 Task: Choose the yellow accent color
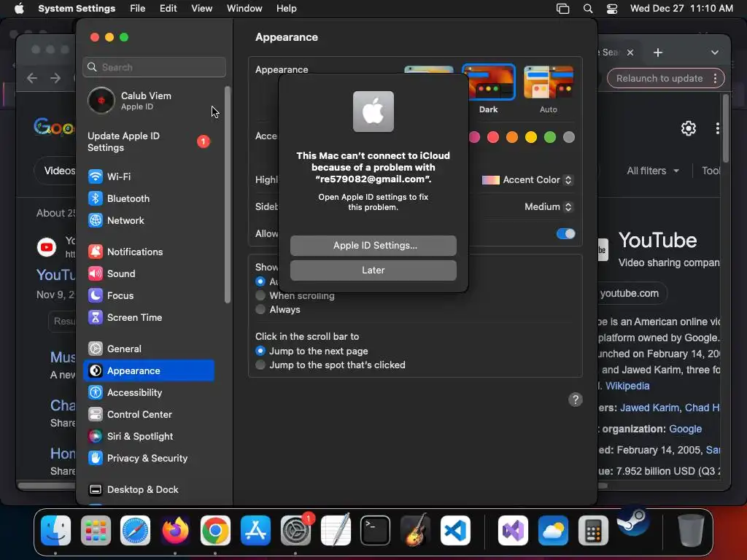click(531, 138)
